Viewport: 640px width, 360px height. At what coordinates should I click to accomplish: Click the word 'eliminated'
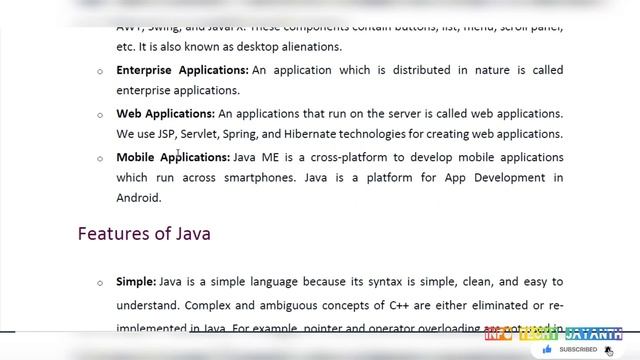point(500,306)
